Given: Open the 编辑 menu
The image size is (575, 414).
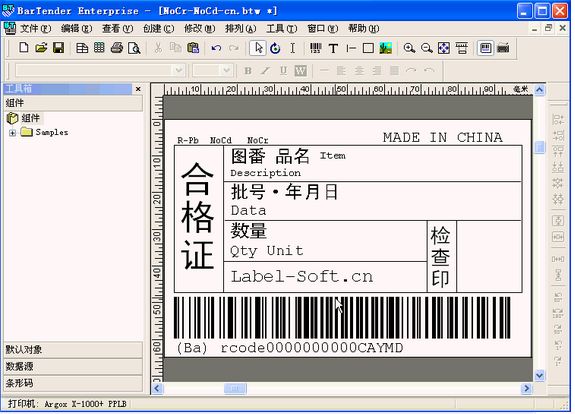Looking at the screenshot, I should pos(76,29).
